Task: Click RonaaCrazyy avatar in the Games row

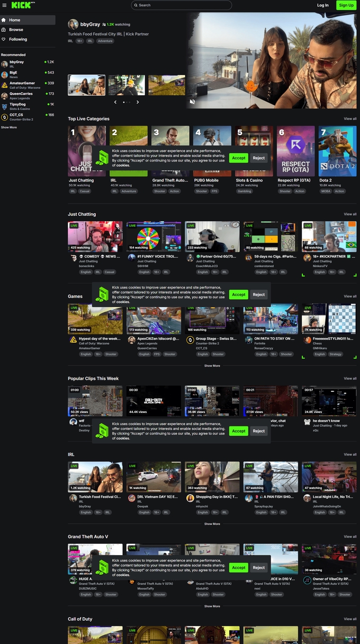Action: pyautogui.click(x=248, y=340)
